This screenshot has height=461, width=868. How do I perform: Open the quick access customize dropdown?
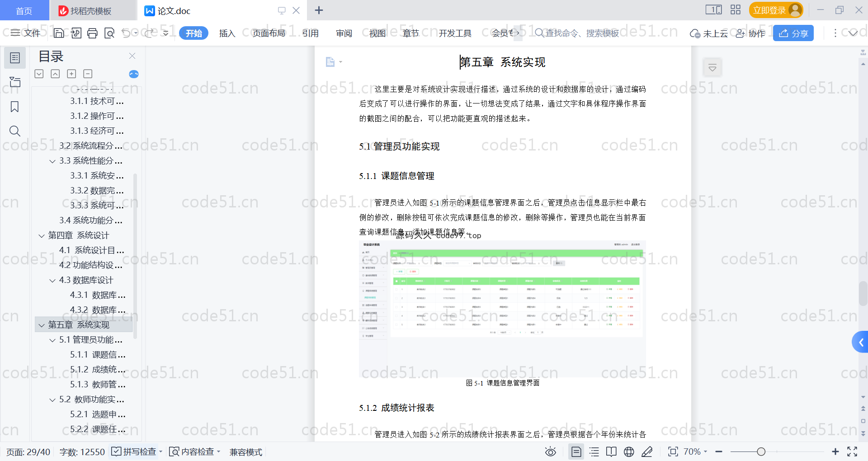click(x=165, y=33)
